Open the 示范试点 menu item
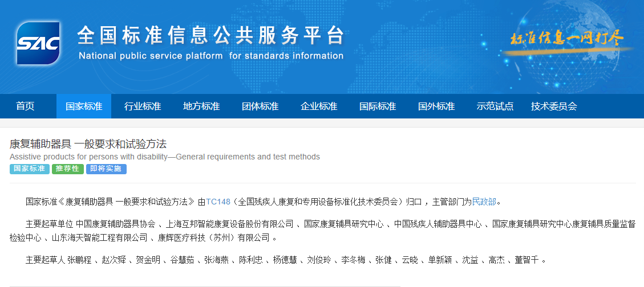Viewport: 644px width, 287px height. (495, 106)
